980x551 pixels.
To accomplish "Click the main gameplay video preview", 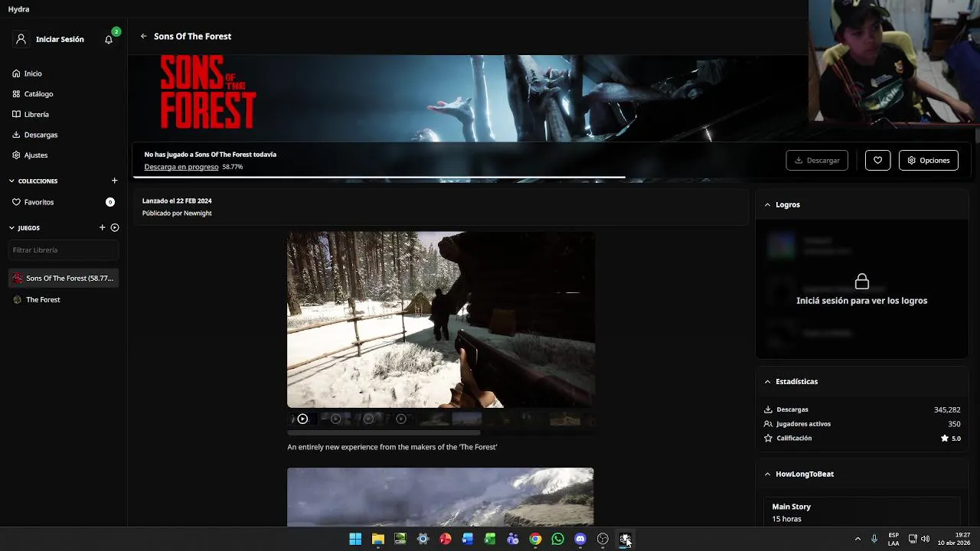I will pyautogui.click(x=441, y=320).
